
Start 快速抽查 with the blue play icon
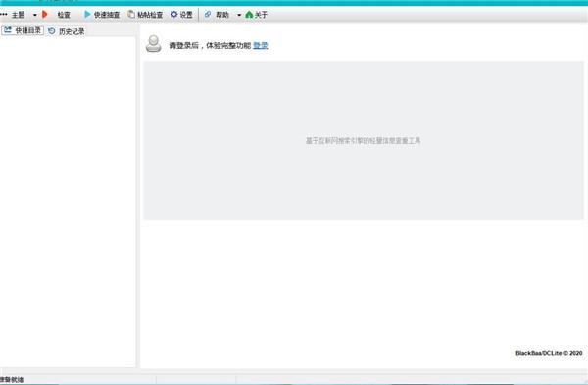point(87,15)
